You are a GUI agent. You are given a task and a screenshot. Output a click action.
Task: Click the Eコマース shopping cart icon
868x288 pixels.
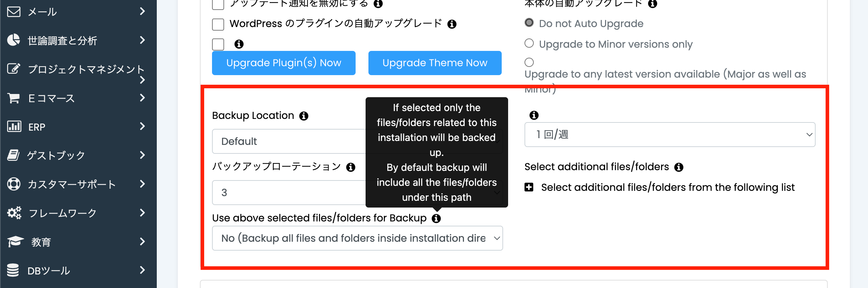point(14,98)
